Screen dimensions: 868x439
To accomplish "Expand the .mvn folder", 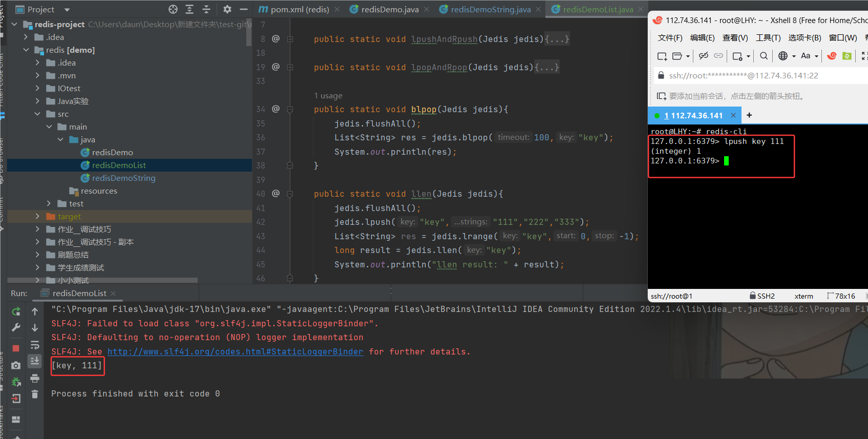I will tap(37, 75).
